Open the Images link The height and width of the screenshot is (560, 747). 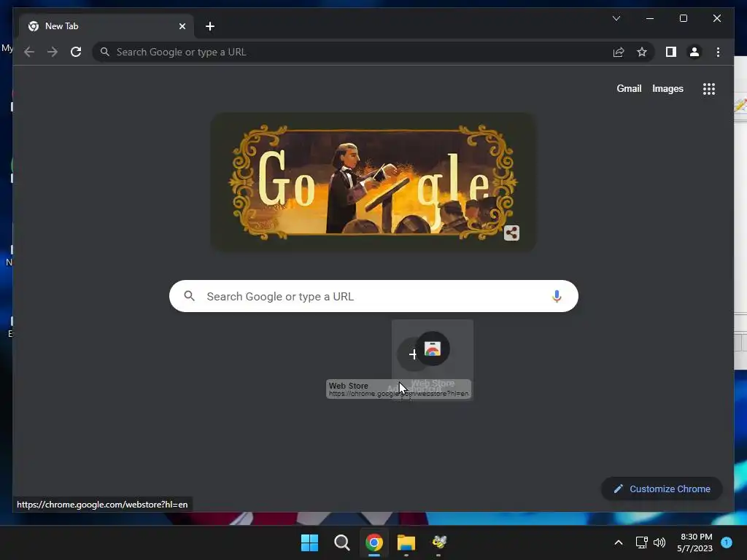pyautogui.click(x=667, y=88)
